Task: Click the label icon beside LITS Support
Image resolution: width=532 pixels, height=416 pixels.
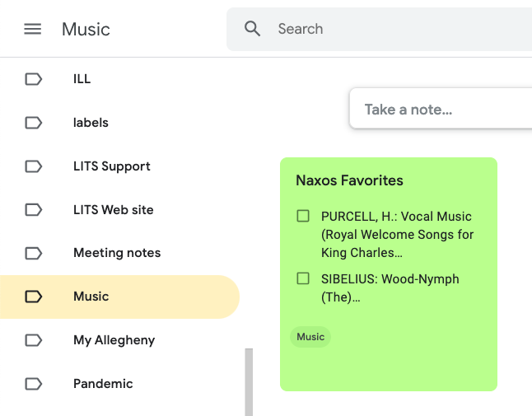Action: click(x=33, y=166)
